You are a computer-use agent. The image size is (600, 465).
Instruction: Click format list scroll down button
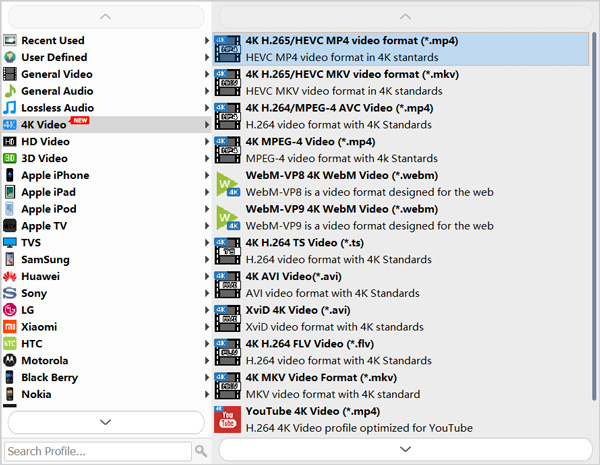[x=405, y=449]
